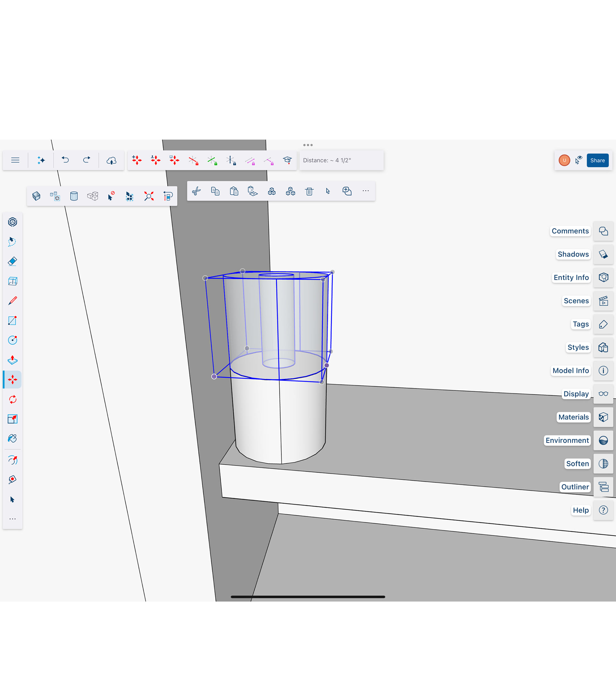Toggle the red axis lock
The image size is (616, 697).
click(193, 160)
